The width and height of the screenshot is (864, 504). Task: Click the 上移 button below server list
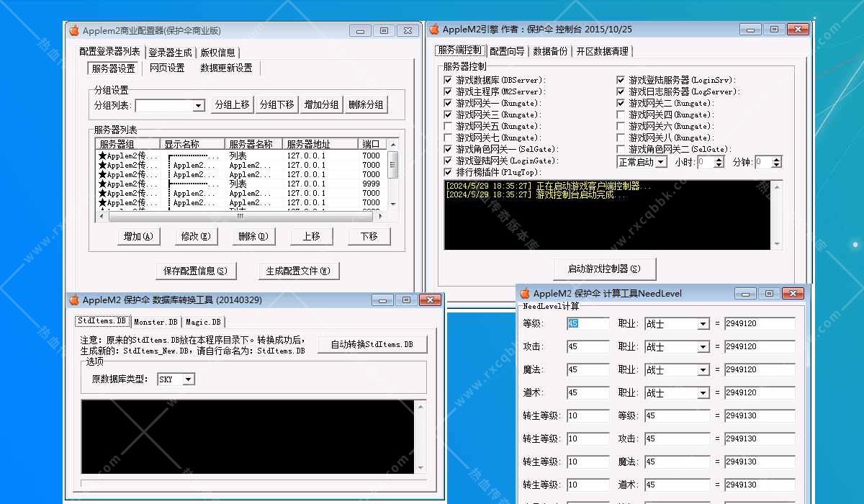point(312,236)
